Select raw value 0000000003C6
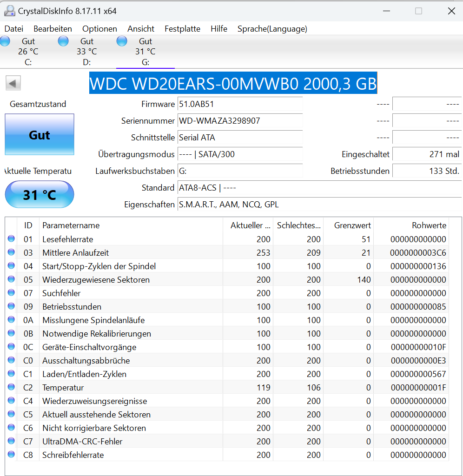463x476 pixels. [x=418, y=252]
